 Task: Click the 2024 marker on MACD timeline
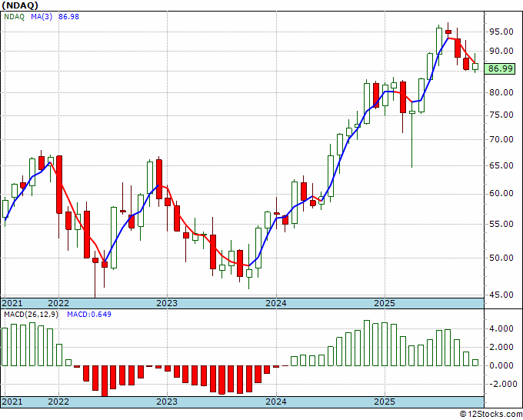point(276,402)
